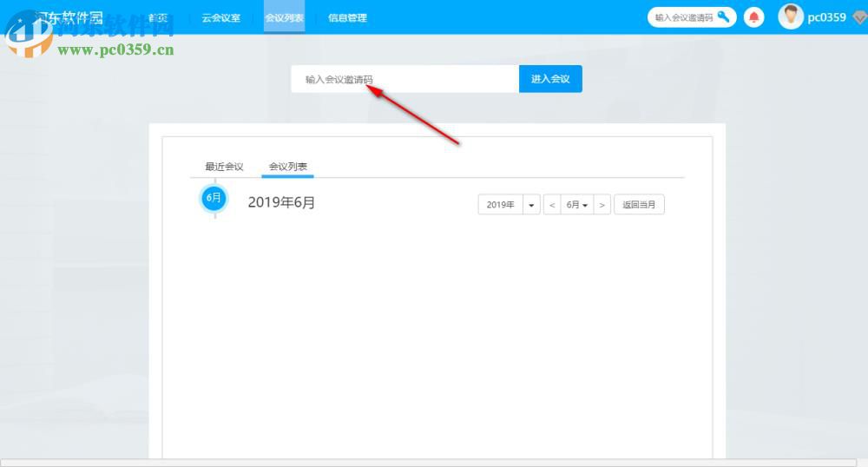
Task: Click the notification bell icon
Action: click(753, 17)
